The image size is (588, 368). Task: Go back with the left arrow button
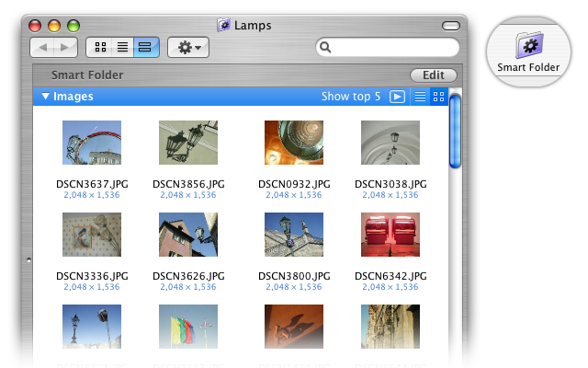coord(42,47)
